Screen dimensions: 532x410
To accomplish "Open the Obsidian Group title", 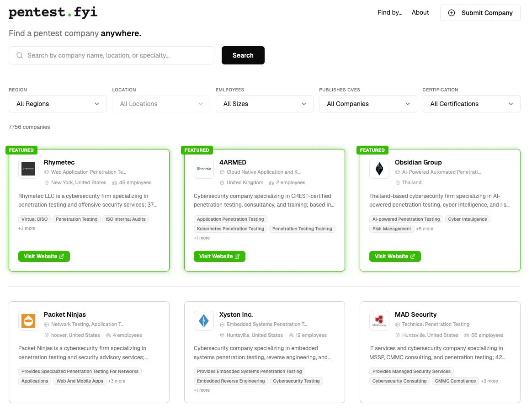I will point(418,162).
